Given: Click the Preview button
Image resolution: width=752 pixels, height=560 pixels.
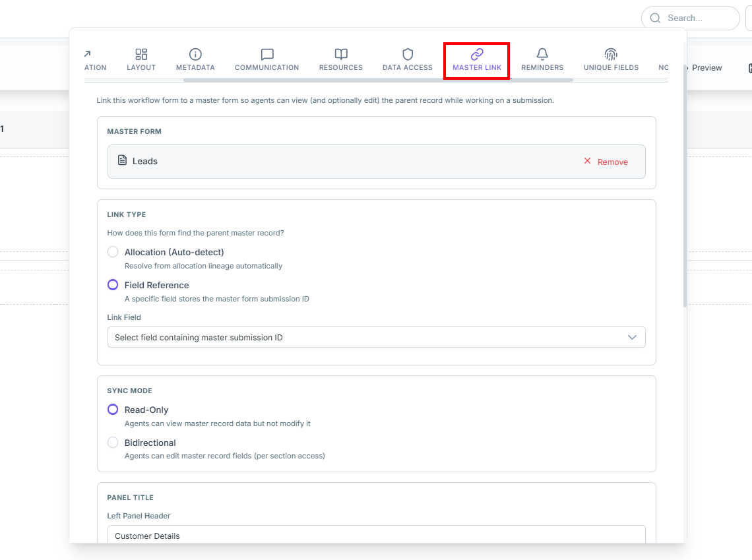Looking at the screenshot, I should pos(706,67).
